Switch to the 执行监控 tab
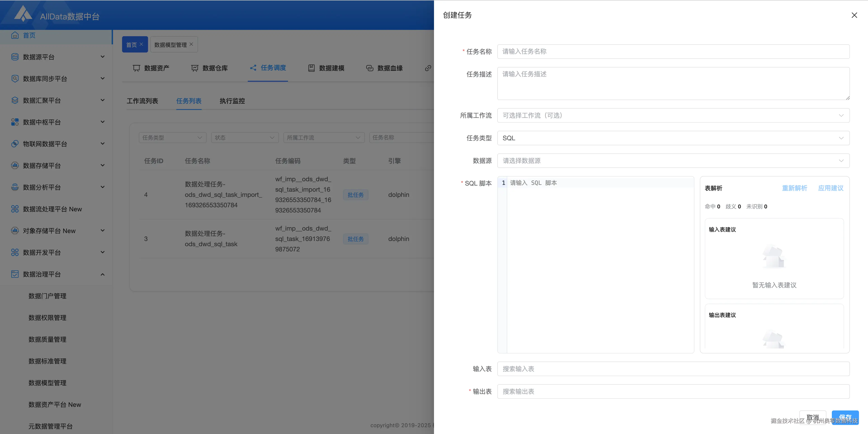 (232, 101)
